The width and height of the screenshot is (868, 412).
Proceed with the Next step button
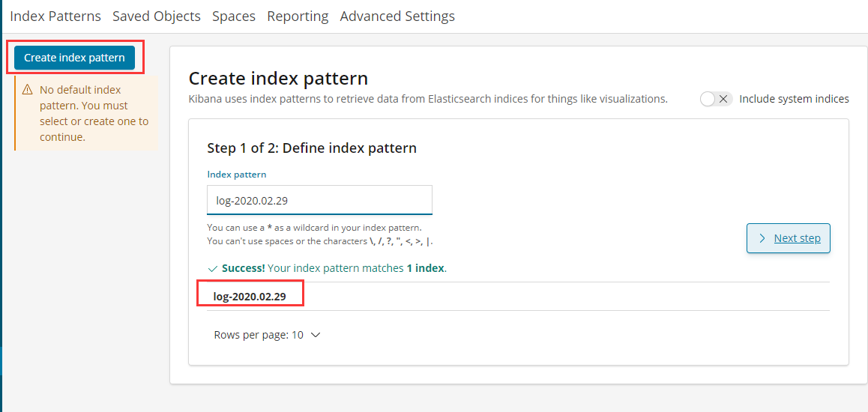789,238
